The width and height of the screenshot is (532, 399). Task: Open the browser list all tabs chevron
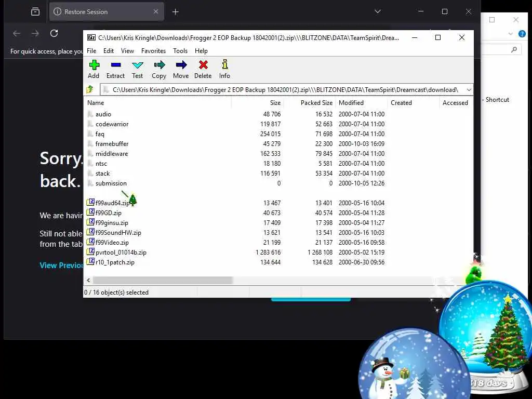[378, 11]
